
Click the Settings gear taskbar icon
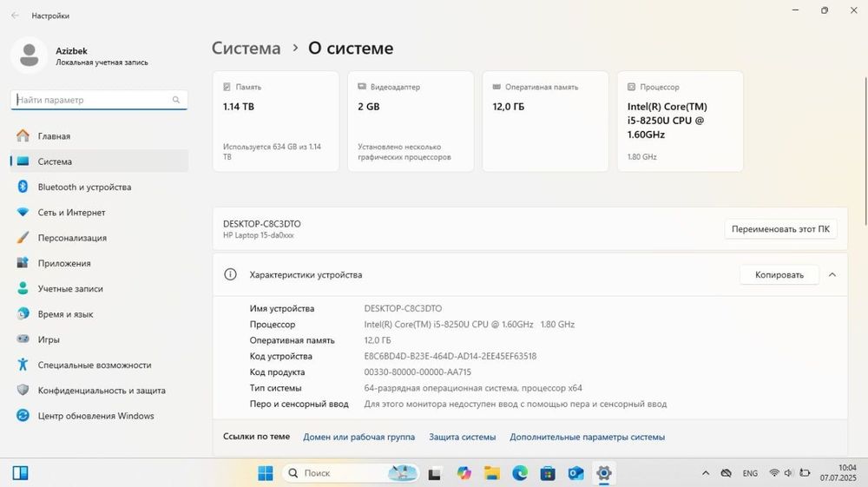click(603, 473)
